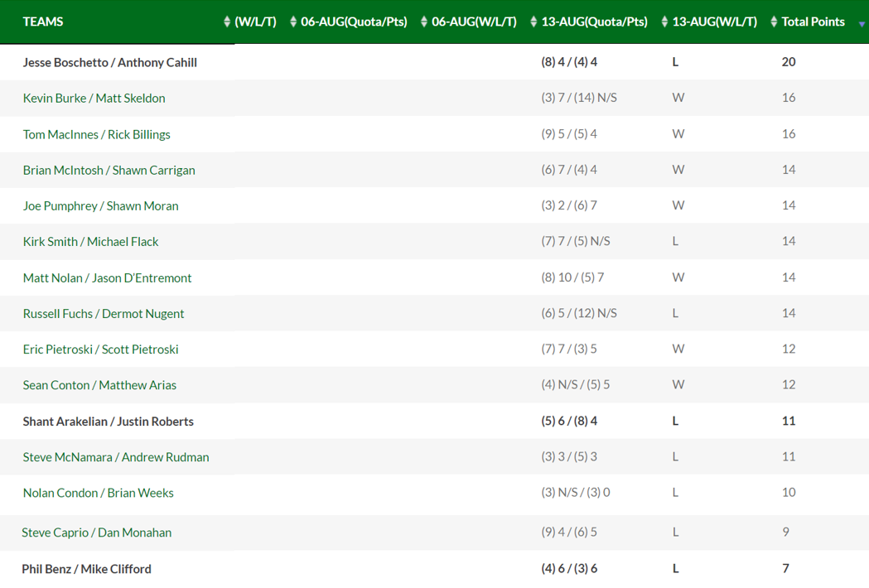869x588 pixels.
Task: Open Joe Pumphrey / Shawn Moran team page
Action: (100, 205)
